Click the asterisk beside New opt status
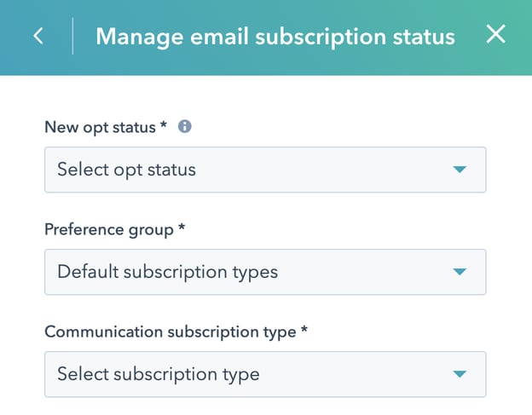Viewport: 532px width, 415px height. coord(164,126)
